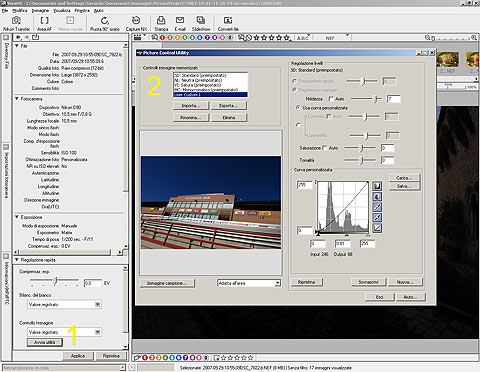Select the Area AF toolbar icon
The image size is (480, 372).
pyautogui.click(x=44, y=24)
